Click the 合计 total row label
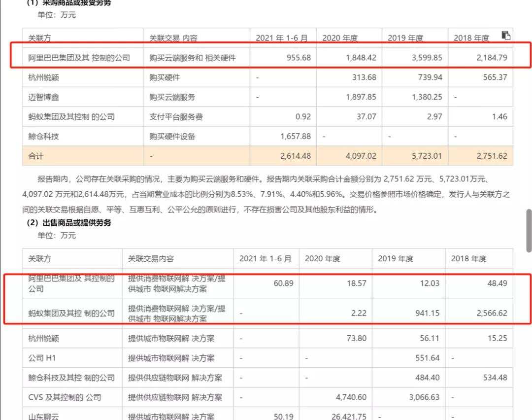Screen dimensions: 532x420 (x=35, y=156)
